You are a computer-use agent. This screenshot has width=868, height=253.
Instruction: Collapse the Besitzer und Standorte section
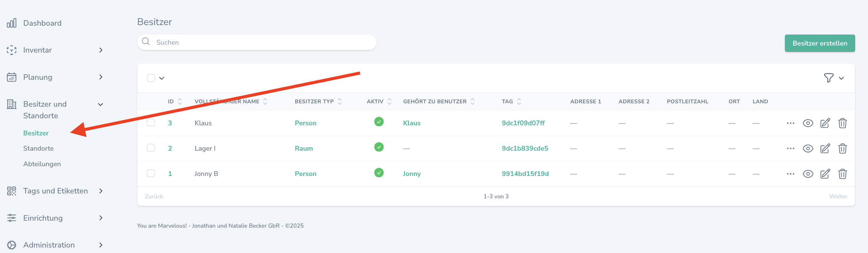(100, 105)
